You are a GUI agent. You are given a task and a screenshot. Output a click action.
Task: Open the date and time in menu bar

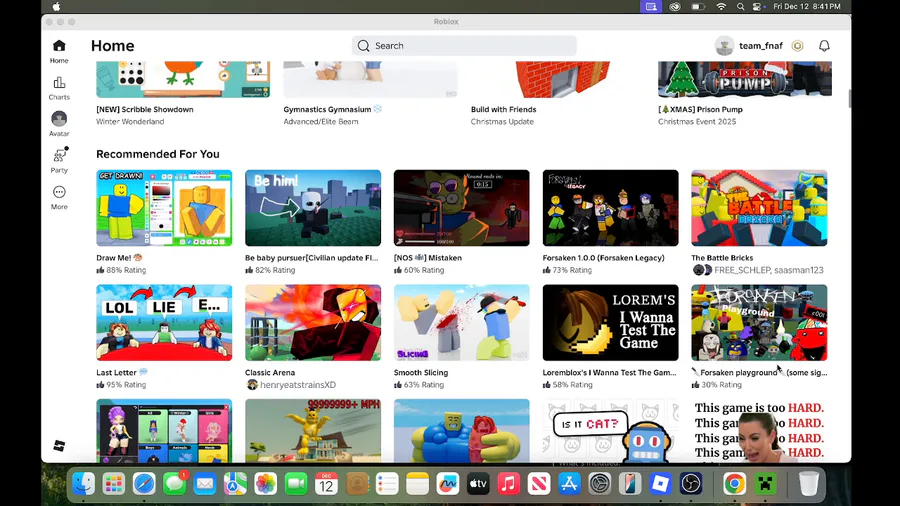point(806,6)
